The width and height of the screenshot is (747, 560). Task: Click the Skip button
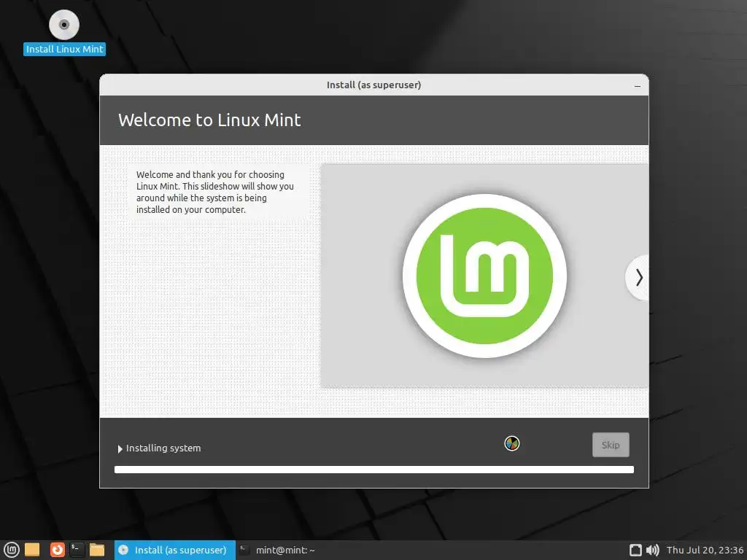611,445
